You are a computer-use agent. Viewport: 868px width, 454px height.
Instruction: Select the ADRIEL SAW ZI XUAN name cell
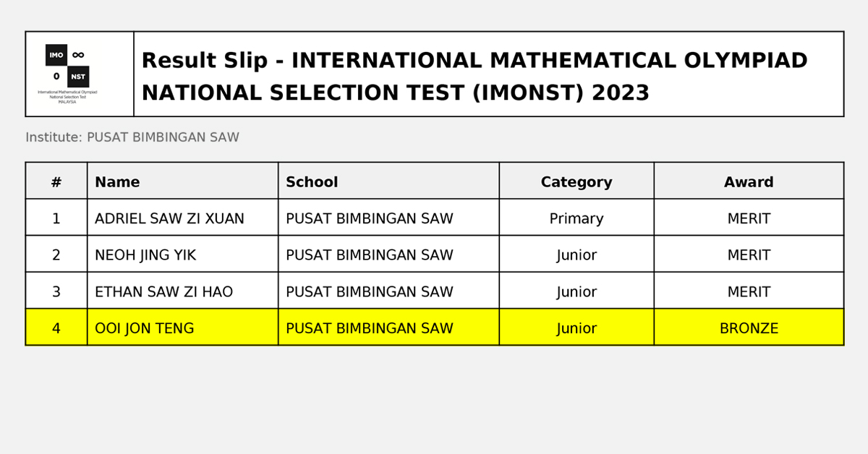click(x=183, y=218)
